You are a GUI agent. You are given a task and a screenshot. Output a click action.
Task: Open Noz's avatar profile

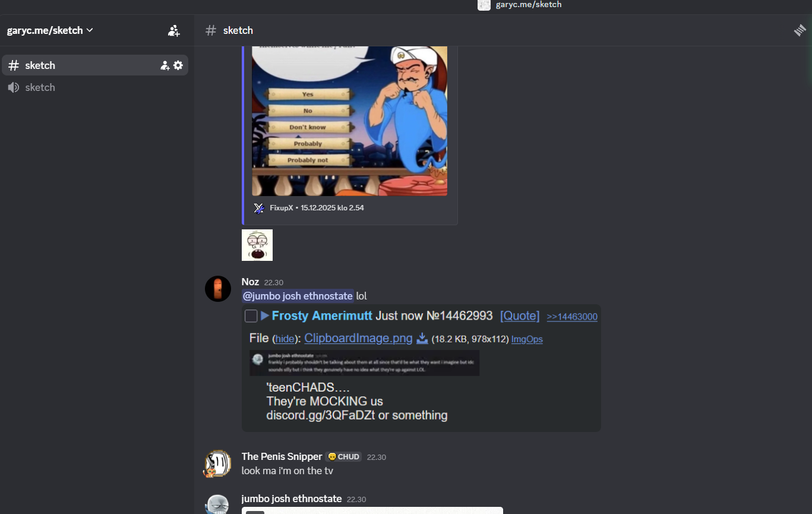[x=218, y=289]
